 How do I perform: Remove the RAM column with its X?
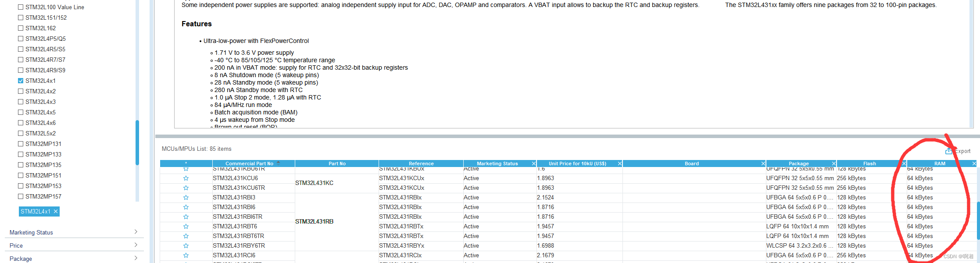974,163
